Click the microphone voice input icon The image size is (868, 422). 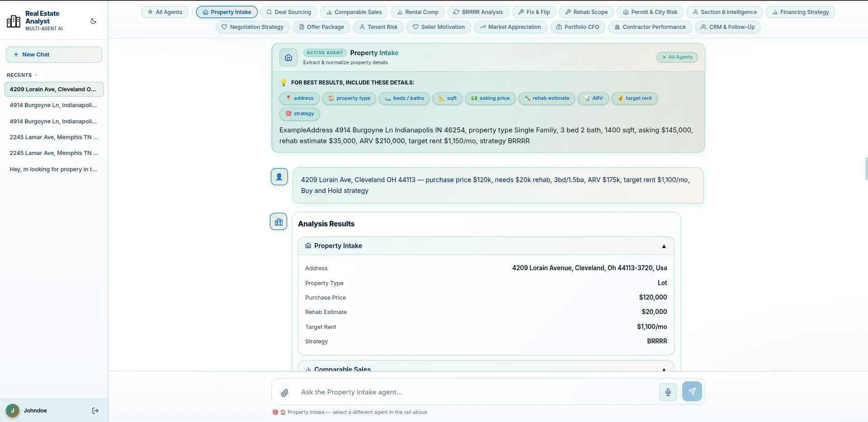click(x=668, y=392)
